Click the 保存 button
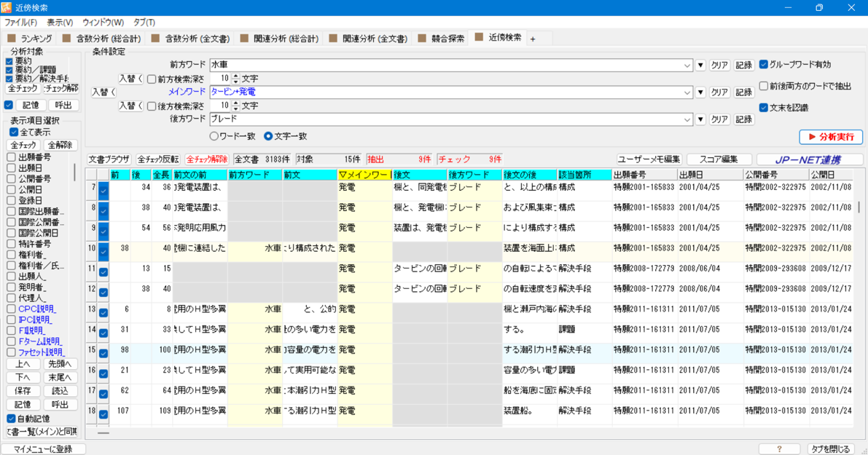Image resolution: width=868 pixels, height=455 pixels. tap(23, 392)
